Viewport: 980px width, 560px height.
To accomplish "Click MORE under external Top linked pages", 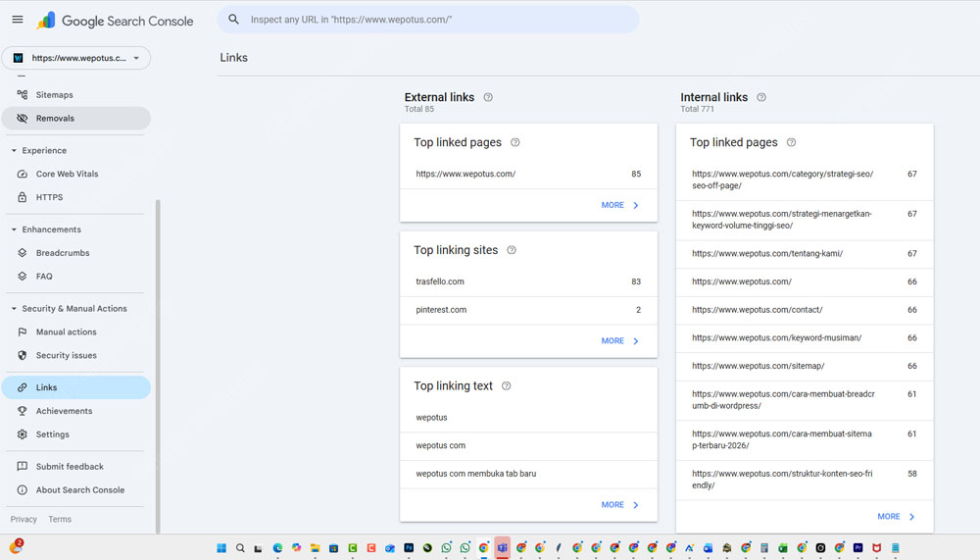I will (619, 205).
